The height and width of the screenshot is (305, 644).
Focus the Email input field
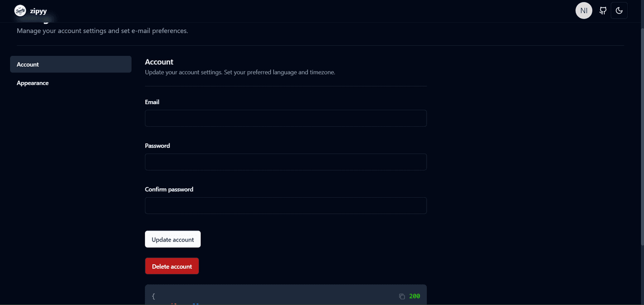click(x=286, y=118)
